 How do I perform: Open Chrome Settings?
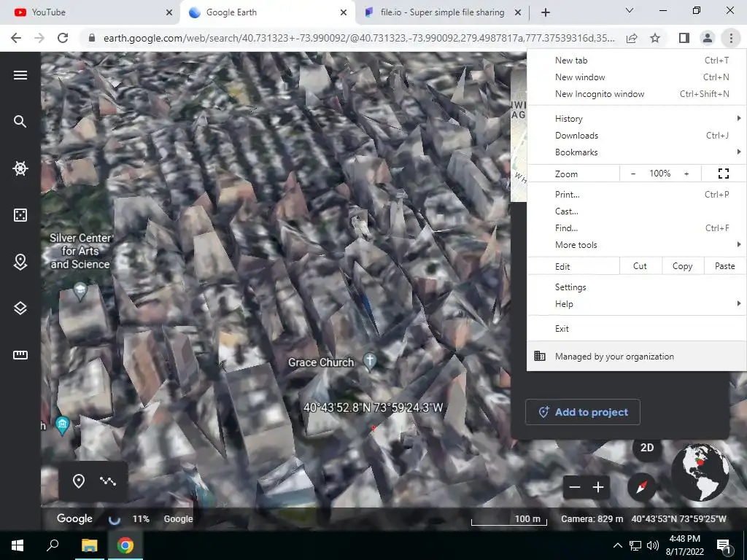click(636, 287)
